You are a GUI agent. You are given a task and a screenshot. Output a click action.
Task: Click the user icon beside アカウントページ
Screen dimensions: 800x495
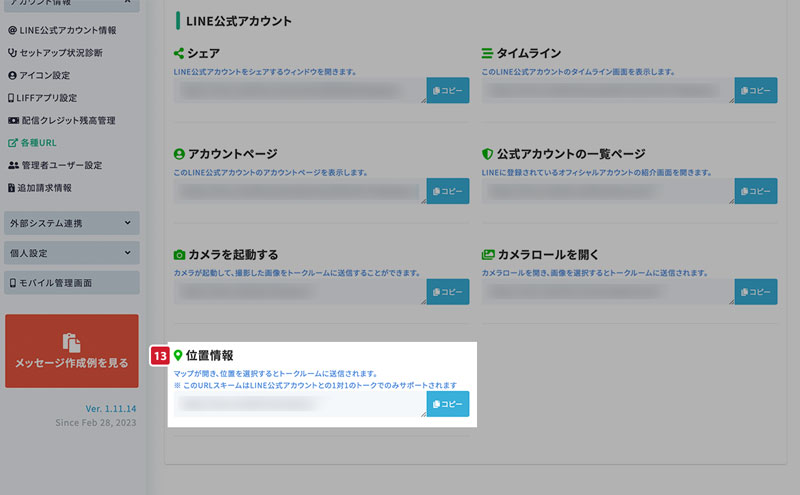179,154
